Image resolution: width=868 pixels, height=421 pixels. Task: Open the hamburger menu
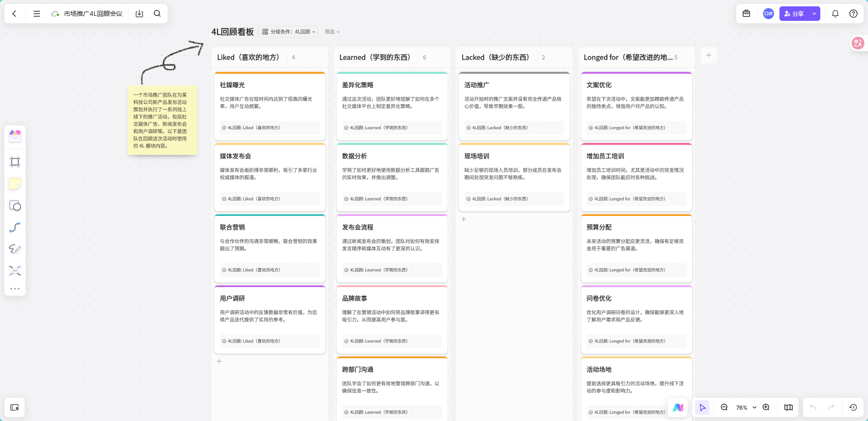coord(37,14)
